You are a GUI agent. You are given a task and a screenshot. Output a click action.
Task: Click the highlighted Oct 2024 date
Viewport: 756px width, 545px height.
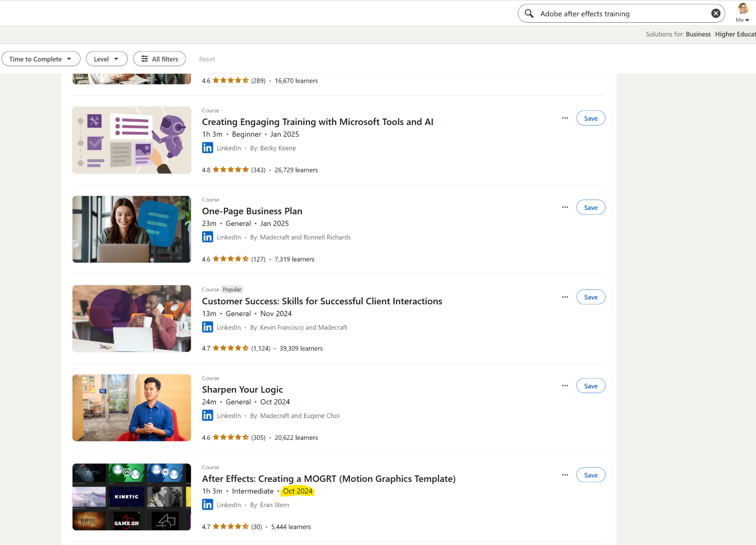297,491
